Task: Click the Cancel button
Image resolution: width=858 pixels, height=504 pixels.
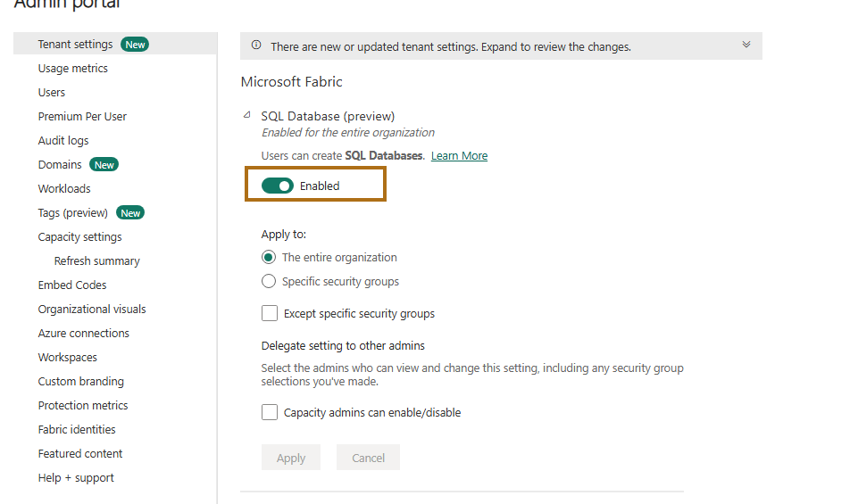Action: point(368,458)
